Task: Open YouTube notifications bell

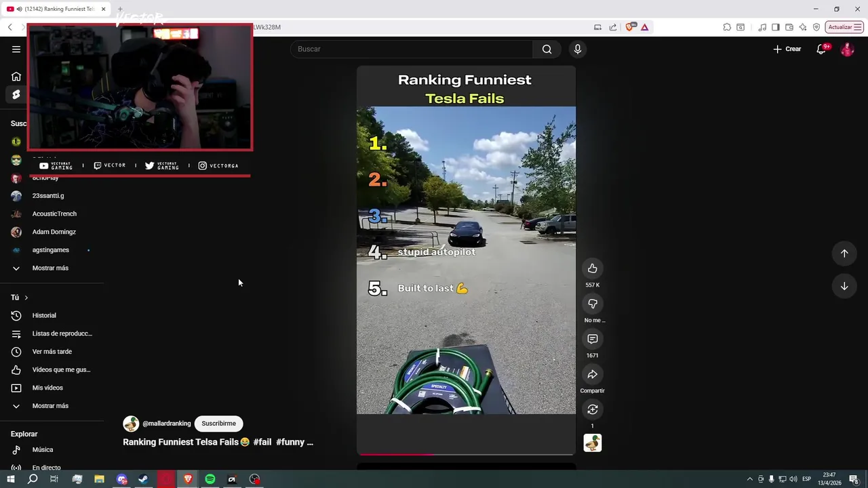Action: click(821, 49)
